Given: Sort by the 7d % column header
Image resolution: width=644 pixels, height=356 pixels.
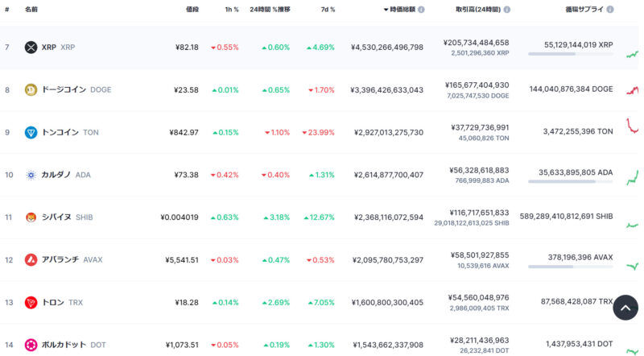Looking at the screenshot, I should click(x=328, y=10).
